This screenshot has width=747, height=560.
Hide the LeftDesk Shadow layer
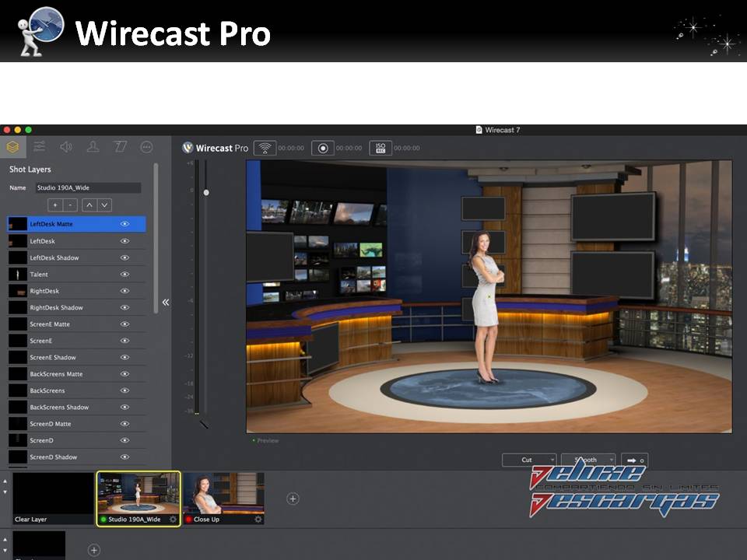[124, 257]
